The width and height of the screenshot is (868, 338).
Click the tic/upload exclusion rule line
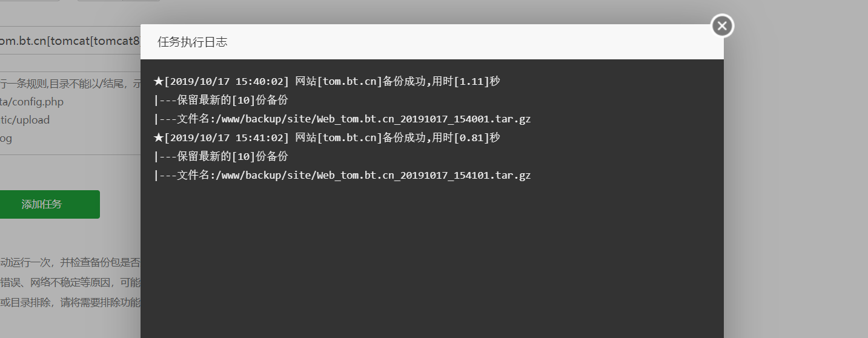click(25, 120)
